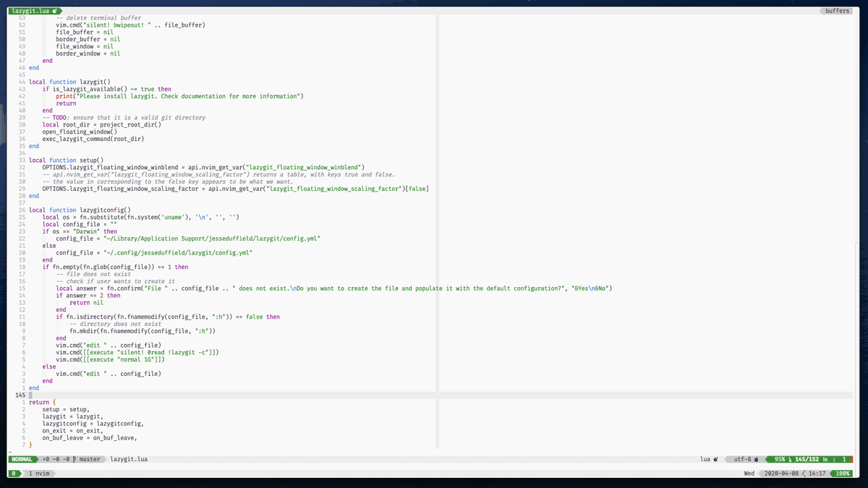Image resolution: width=868 pixels, height=488 pixels.
Task: Click the clock icon before 14:17
Action: [x=805, y=474]
